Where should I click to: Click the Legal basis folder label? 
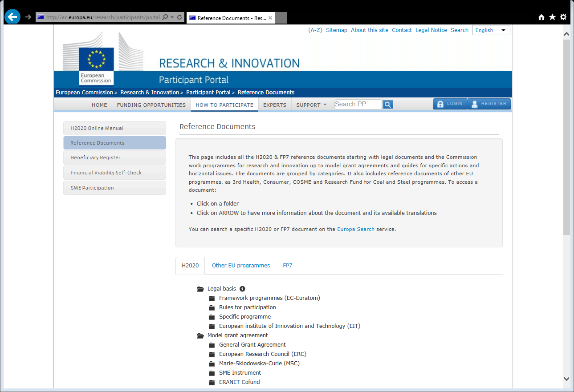(x=222, y=289)
